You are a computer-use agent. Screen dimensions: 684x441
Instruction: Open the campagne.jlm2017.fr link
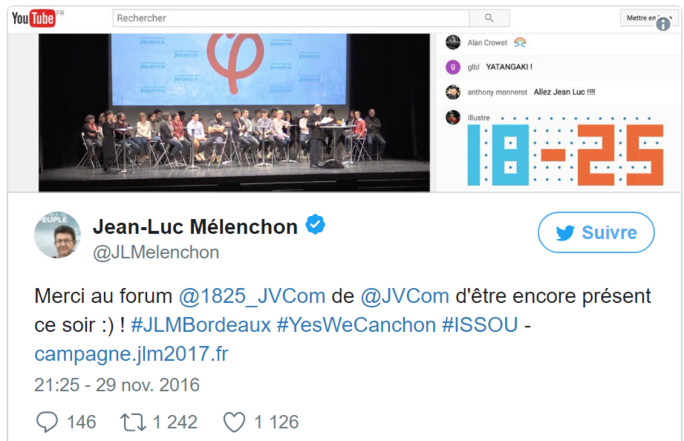131,354
